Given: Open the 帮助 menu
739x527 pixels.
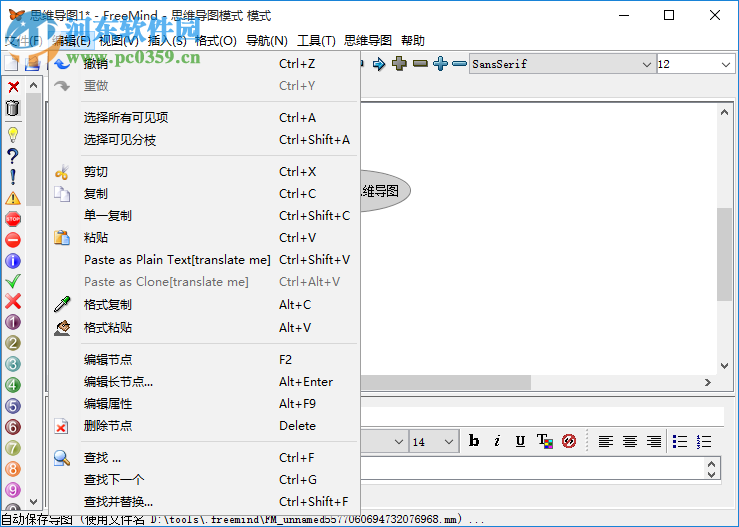Looking at the screenshot, I should (x=413, y=41).
